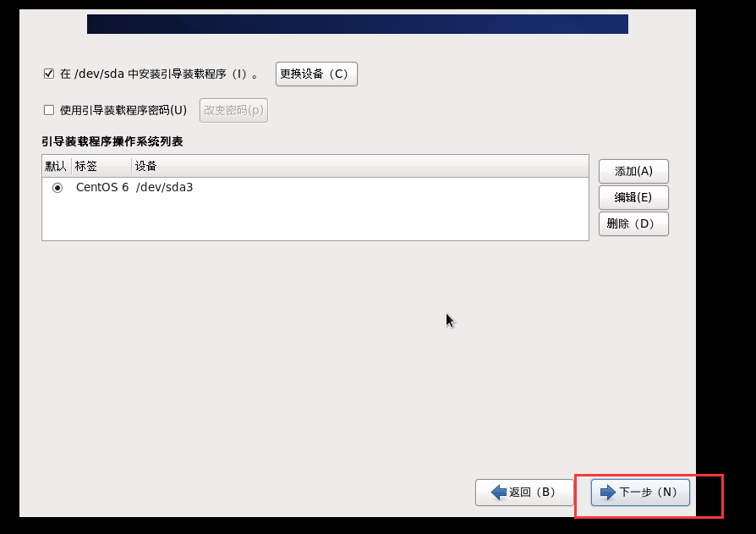Edit the CentOS 6 entry via 编辑

(x=633, y=197)
